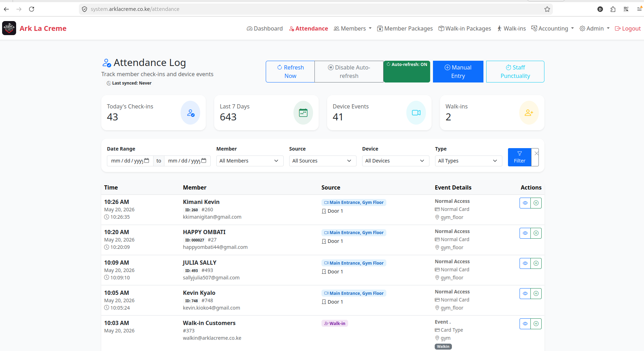Viewport: 644px width, 351px height.
Task: Add entry for Kimani Kevin with plus icon
Action: coord(536,203)
